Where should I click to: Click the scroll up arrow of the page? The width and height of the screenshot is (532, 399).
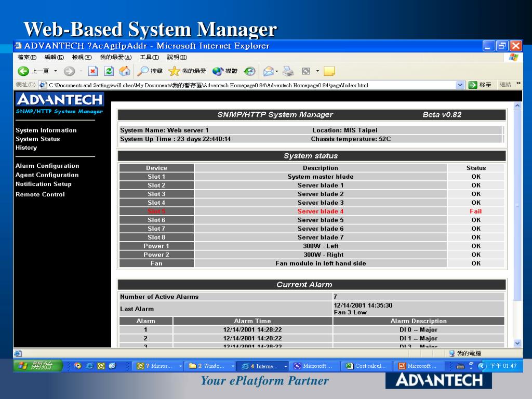click(517, 105)
